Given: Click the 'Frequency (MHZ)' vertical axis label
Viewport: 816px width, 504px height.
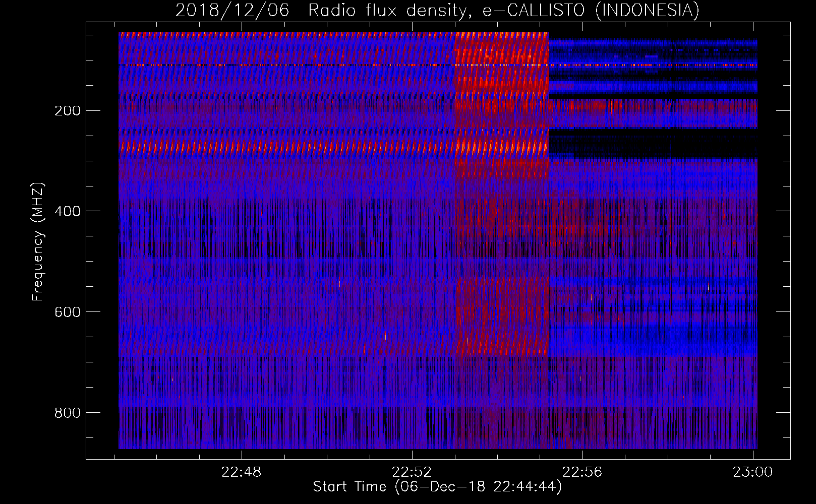Looking at the screenshot, I should coord(38,242).
